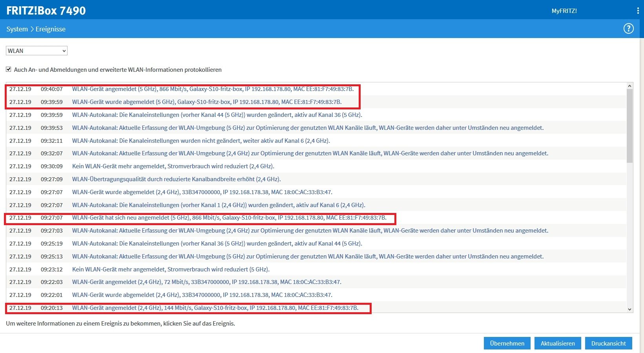Open the 09:27:07 neu angemeldet Galaxy-S10 event

click(x=229, y=218)
